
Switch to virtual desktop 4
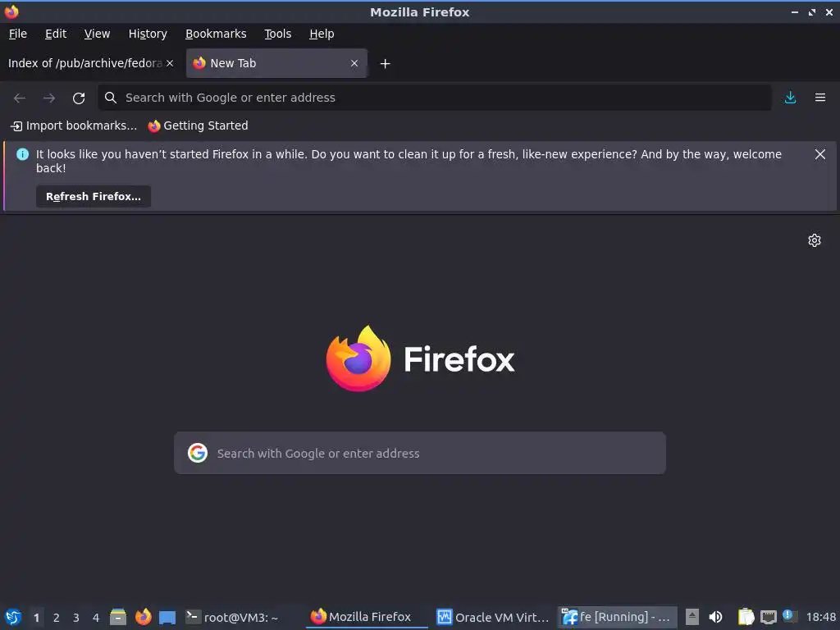pos(96,618)
